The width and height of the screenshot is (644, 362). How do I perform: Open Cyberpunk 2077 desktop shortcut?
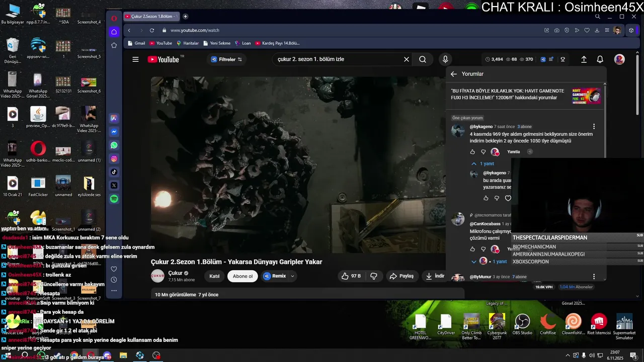[x=497, y=326]
